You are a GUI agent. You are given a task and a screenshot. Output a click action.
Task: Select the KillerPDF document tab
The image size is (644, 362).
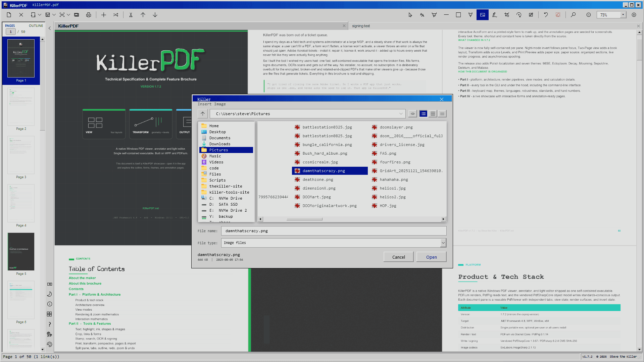coord(68,26)
